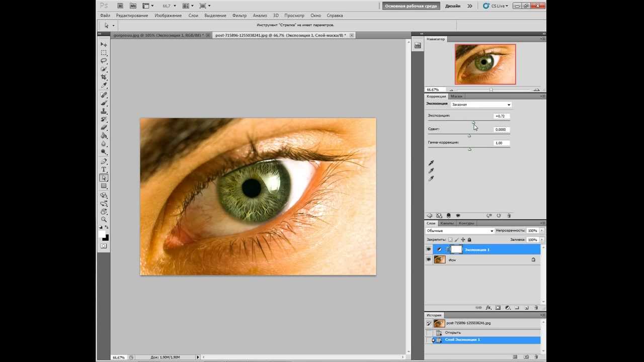Click the Экспозиция slider handle
This screenshot has width=644, height=362.
473,122
